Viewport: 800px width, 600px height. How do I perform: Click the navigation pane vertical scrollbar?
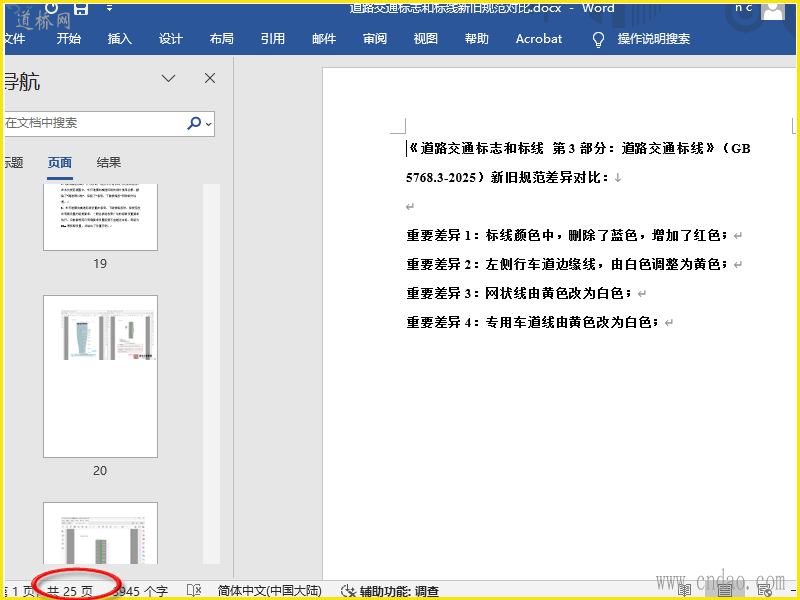click(x=211, y=373)
